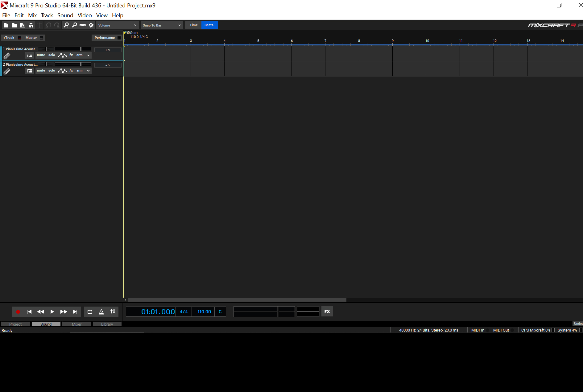Open the time signature 4/4 selector
The width and height of the screenshot is (583, 392).
(x=184, y=312)
